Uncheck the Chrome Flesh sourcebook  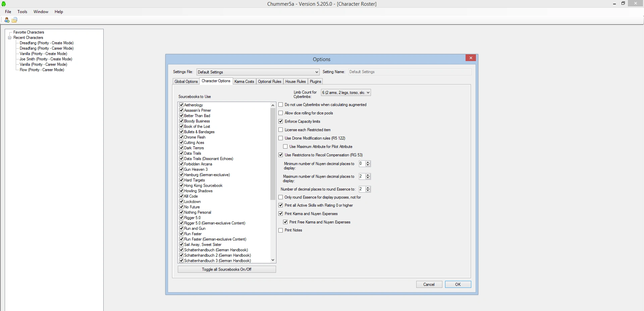click(x=181, y=137)
